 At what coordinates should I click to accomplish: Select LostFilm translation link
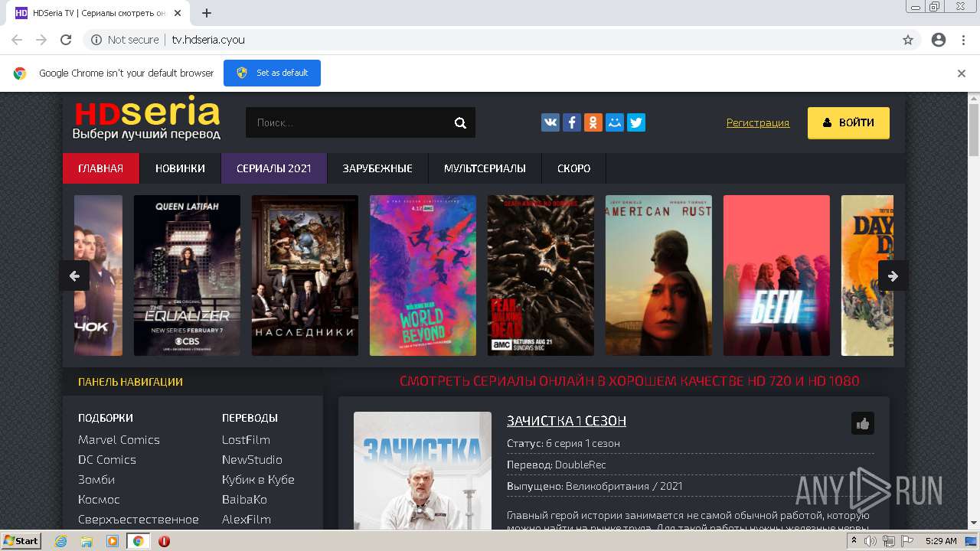pyautogui.click(x=246, y=440)
